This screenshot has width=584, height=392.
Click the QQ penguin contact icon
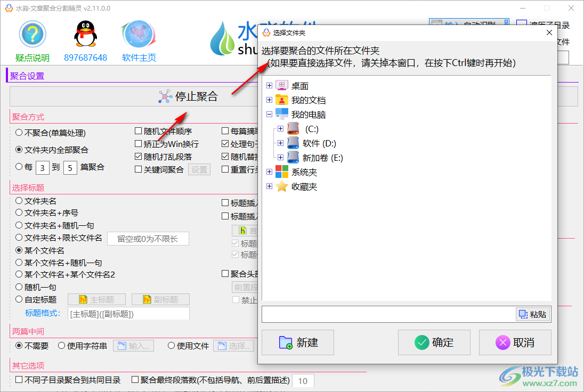pos(86,34)
